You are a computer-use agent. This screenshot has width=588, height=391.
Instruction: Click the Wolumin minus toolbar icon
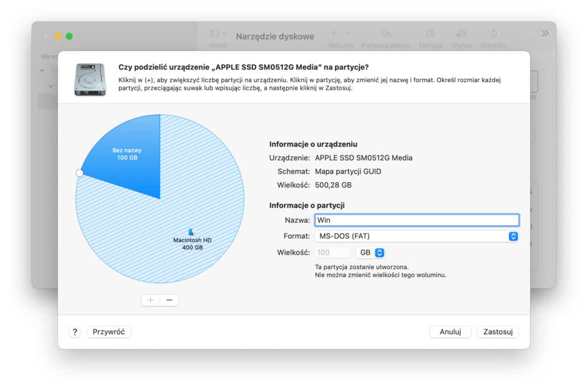click(349, 33)
